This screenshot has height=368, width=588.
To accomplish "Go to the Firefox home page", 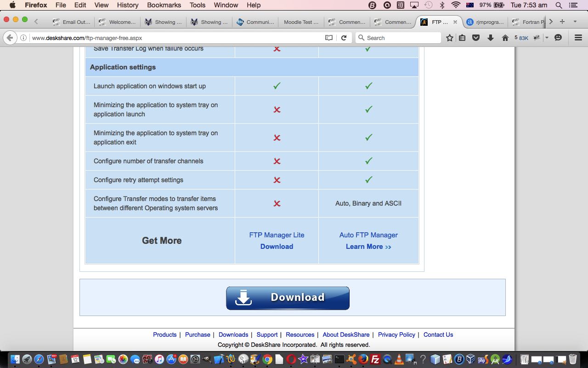I will click(505, 38).
